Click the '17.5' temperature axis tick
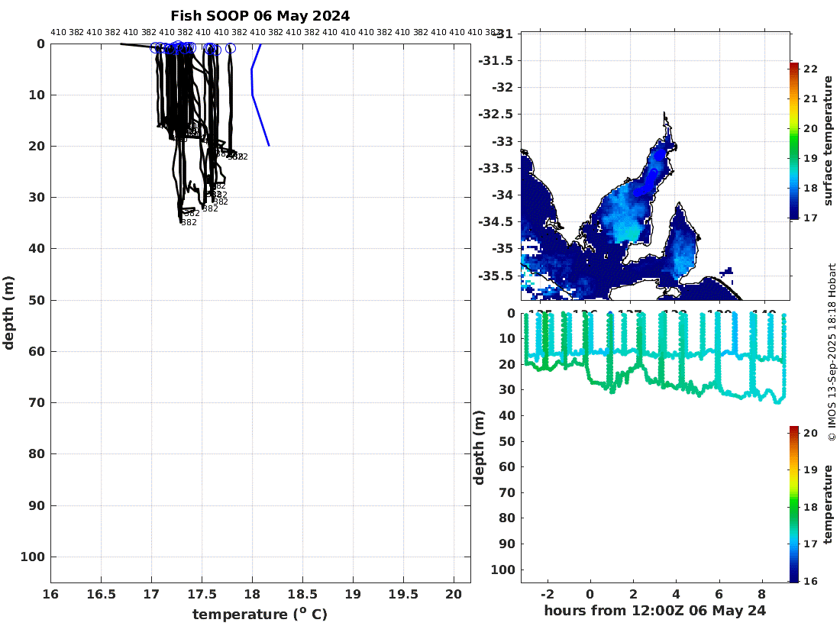840x626 pixels. click(x=202, y=595)
